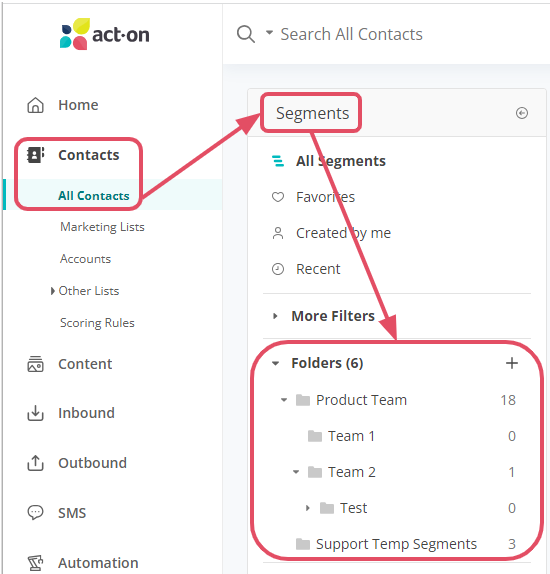Go to Scoring Rules
550x574 pixels.
click(x=97, y=323)
